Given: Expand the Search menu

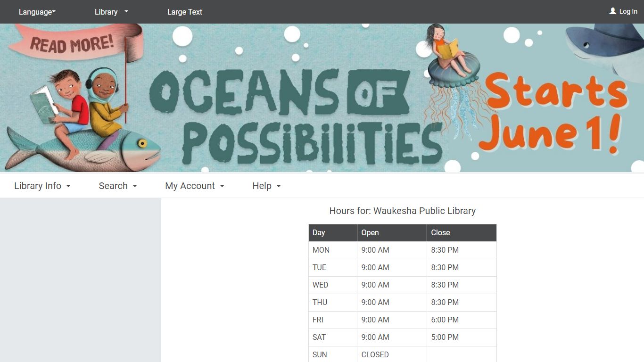Looking at the screenshot, I should click(x=118, y=186).
